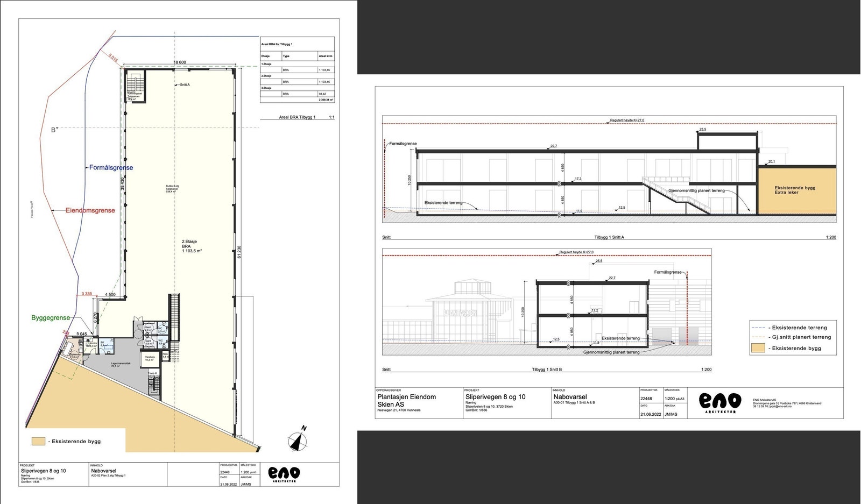Screen dimensions: 861x504
Task: Click the 17,3 level marker in Snitt A
Action: [578, 179]
